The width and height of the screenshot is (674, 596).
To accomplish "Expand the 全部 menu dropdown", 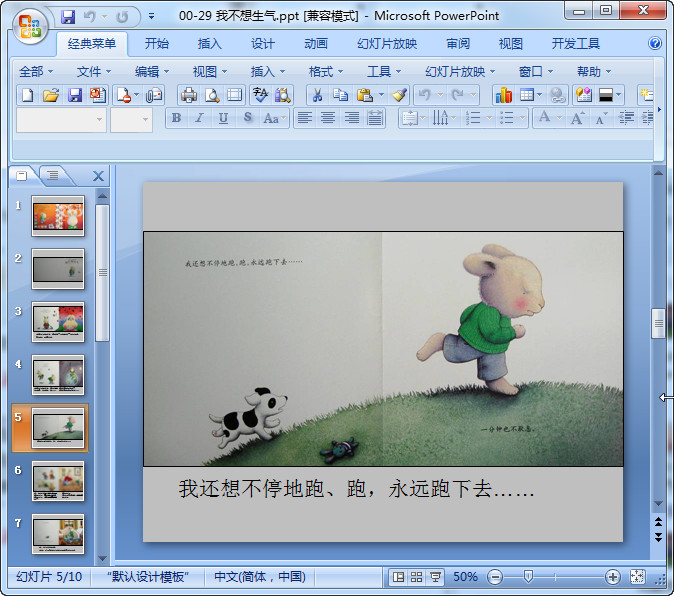I will click(x=36, y=71).
